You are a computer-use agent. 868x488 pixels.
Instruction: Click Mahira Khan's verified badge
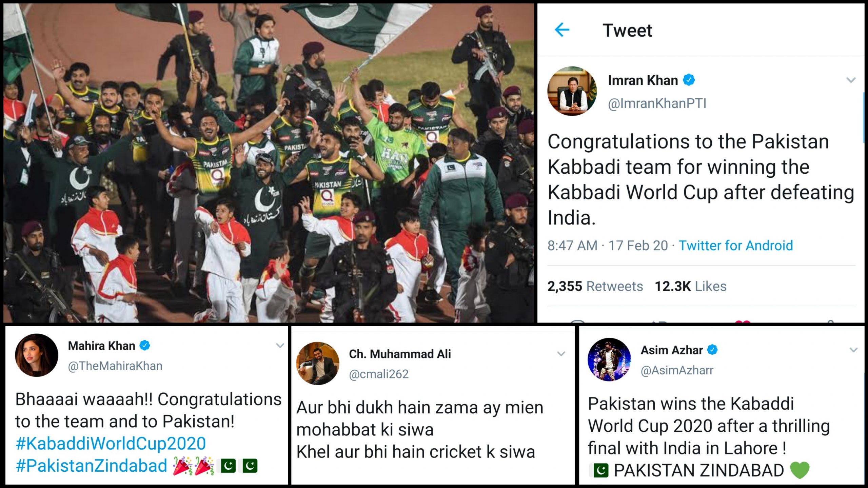145,346
